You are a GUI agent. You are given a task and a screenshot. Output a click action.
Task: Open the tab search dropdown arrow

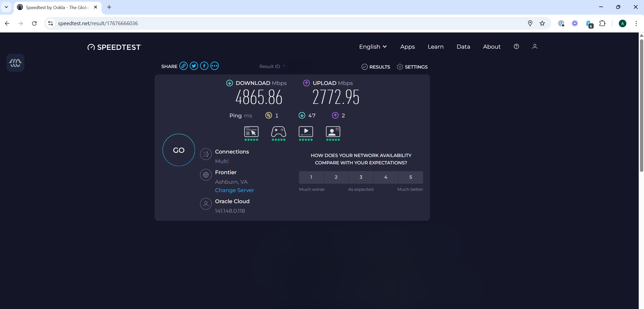point(6,7)
